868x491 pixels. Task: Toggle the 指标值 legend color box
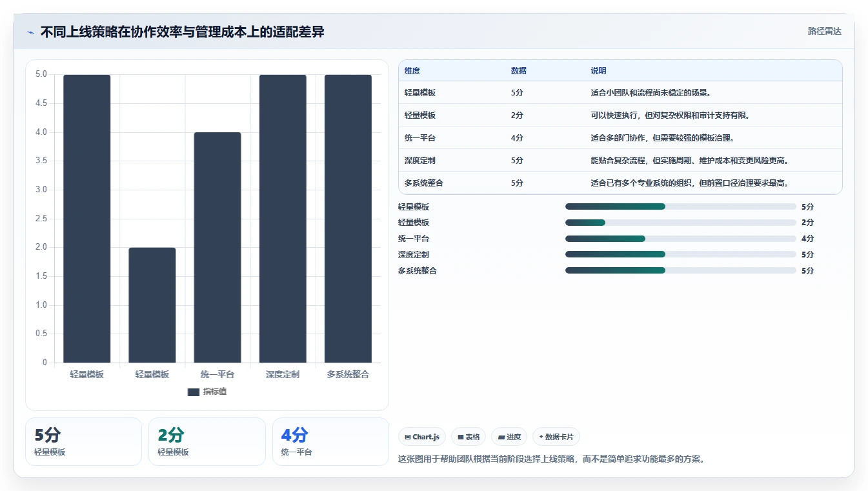tap(194, 392)
